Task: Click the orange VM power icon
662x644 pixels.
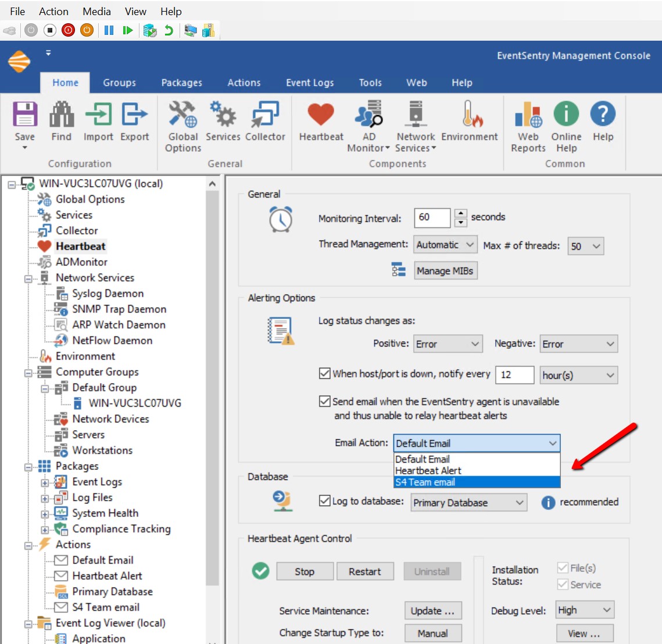Action: pyautogui.click(x=87, y=30)
